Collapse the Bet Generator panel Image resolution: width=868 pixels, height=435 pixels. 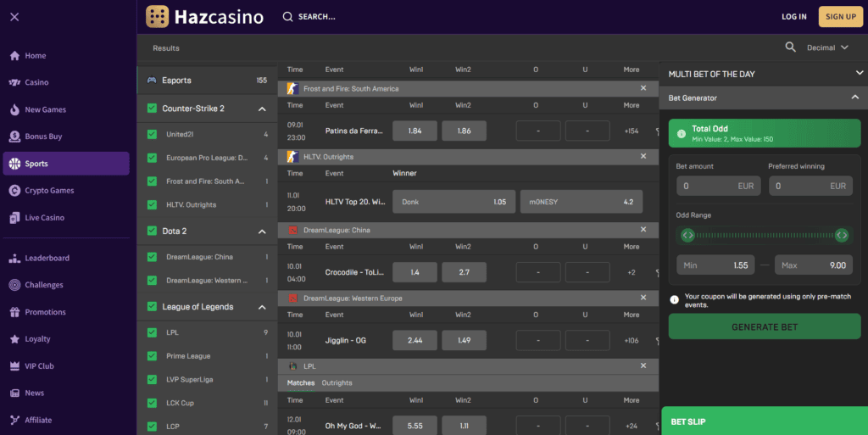coord(854,97)
